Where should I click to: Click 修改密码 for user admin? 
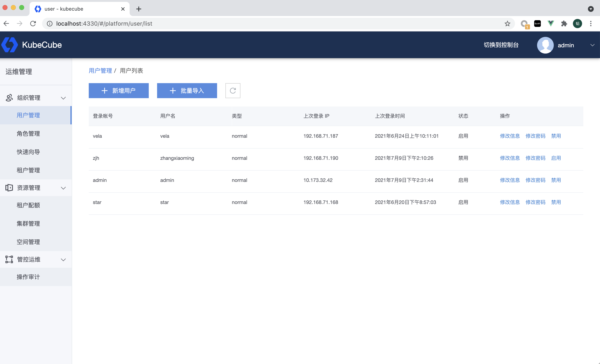click(535, 180)
